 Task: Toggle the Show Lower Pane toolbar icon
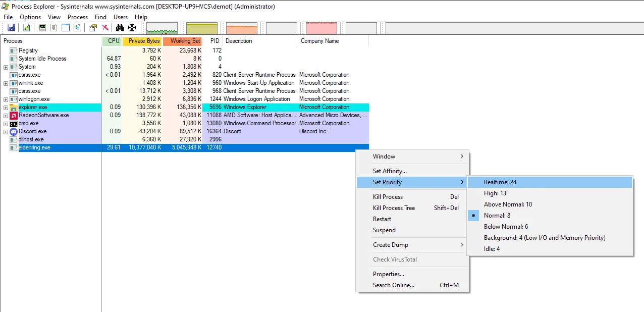pyautogui.click(x=65, y=28)
